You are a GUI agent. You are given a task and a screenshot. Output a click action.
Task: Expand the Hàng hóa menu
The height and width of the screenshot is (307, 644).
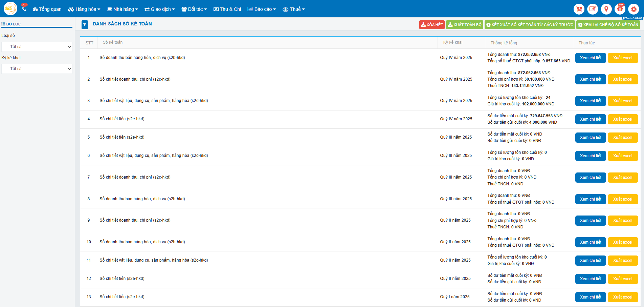coord(84,9)
